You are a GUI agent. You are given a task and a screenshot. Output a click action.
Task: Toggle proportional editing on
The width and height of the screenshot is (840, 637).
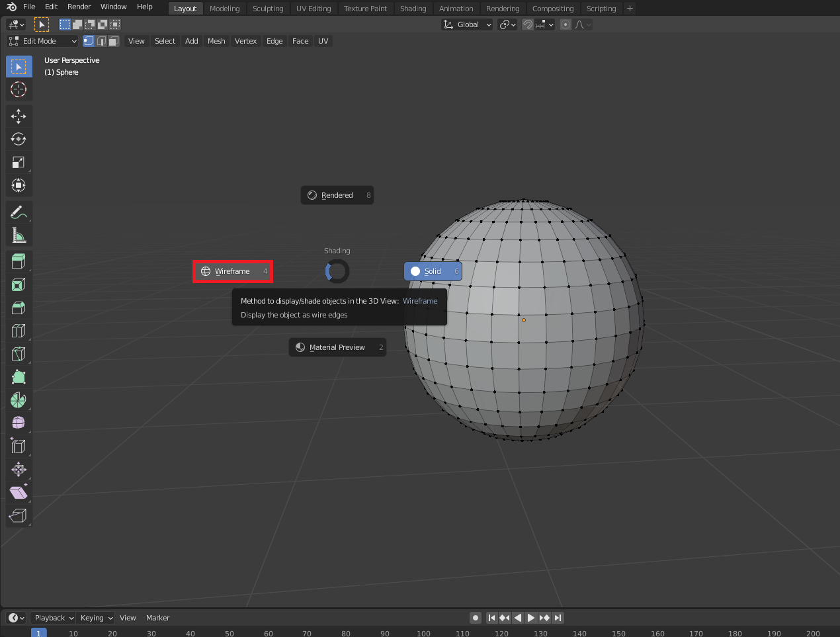[566, 24]
